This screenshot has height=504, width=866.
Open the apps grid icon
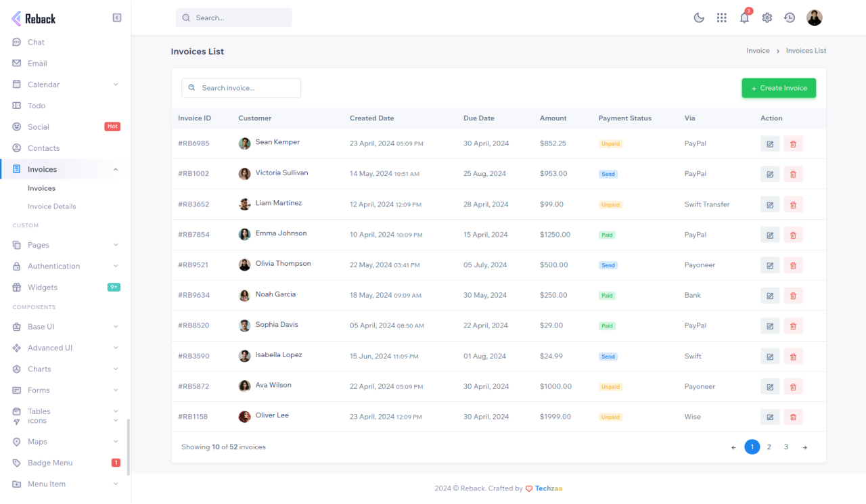tap(722, 18)
